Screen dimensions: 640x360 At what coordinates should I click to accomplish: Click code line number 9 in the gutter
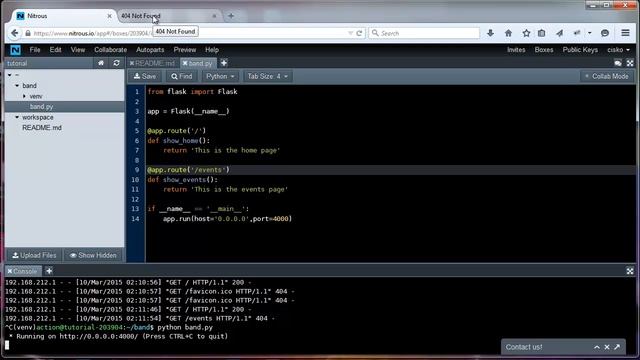tap(137, 170)
